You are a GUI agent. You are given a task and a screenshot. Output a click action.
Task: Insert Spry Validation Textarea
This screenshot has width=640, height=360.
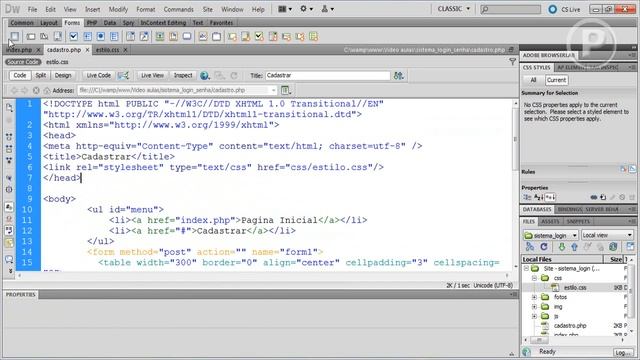246,36
